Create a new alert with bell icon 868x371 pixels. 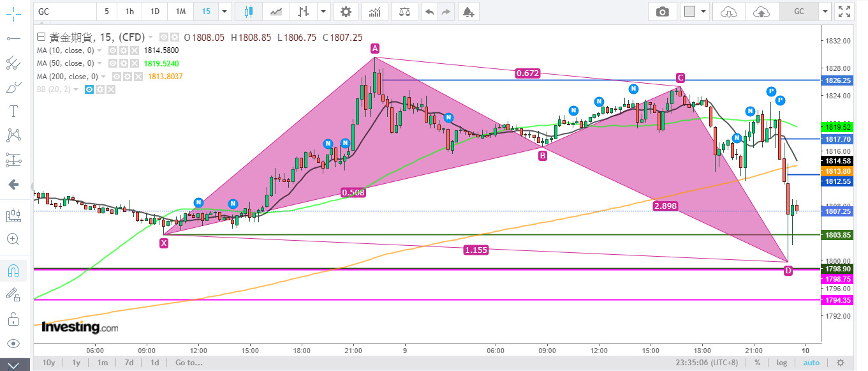tap(469, 11)
